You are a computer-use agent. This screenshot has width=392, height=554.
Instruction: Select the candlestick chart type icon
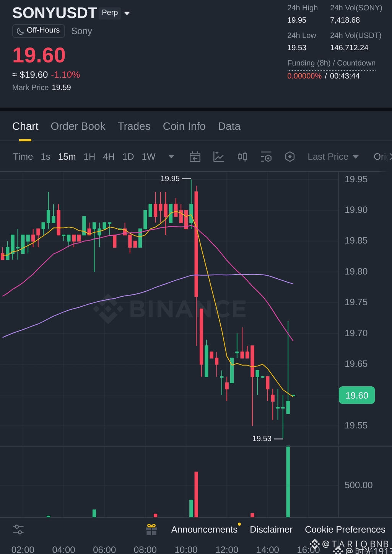pyautogui.click(x=242, y=157)
